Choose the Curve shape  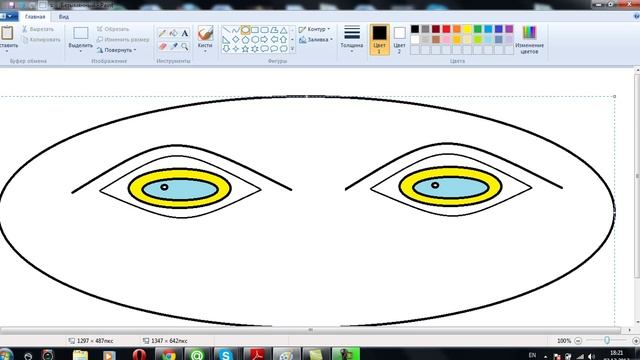tap(236, 30)
